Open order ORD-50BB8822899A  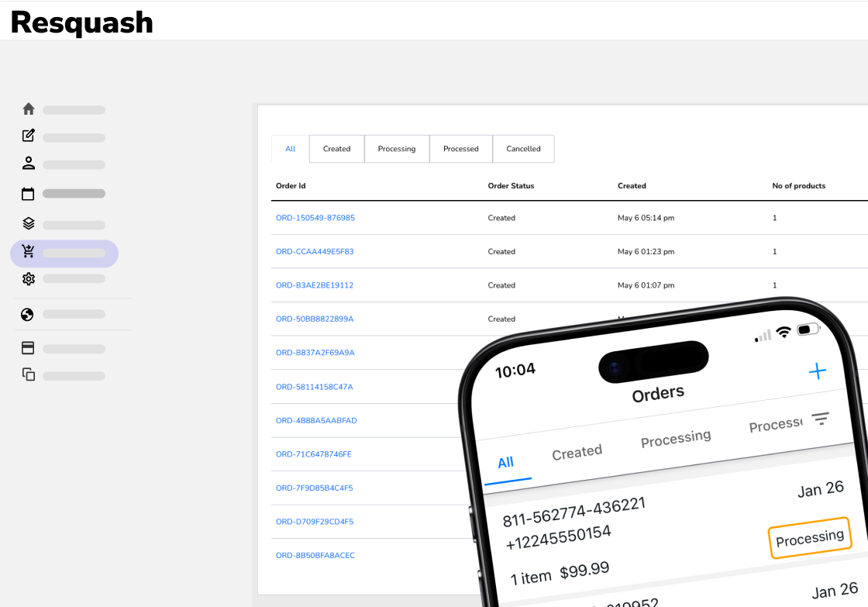click(x=315, y=319)
